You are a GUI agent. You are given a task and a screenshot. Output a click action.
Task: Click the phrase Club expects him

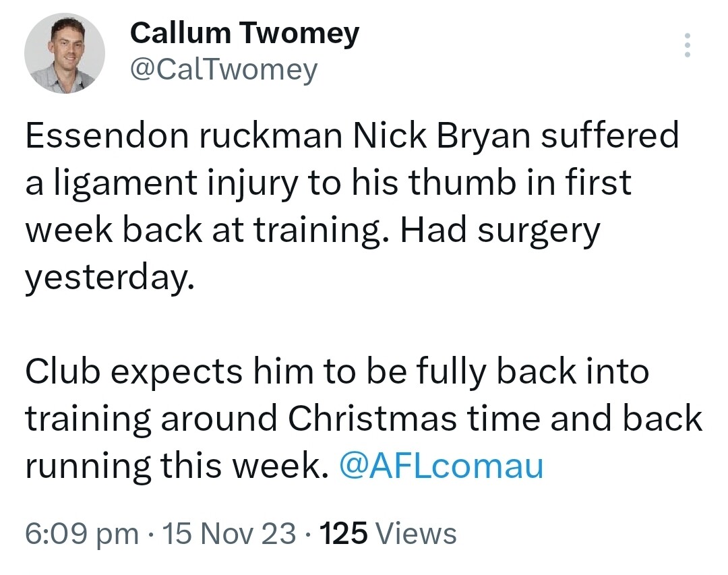(169, 373)
